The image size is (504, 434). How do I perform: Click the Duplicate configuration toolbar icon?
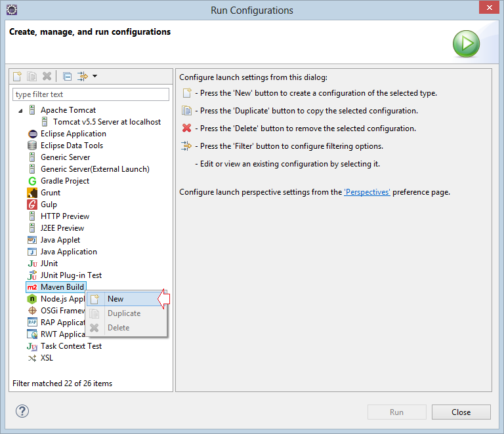(x=31, y=77)
